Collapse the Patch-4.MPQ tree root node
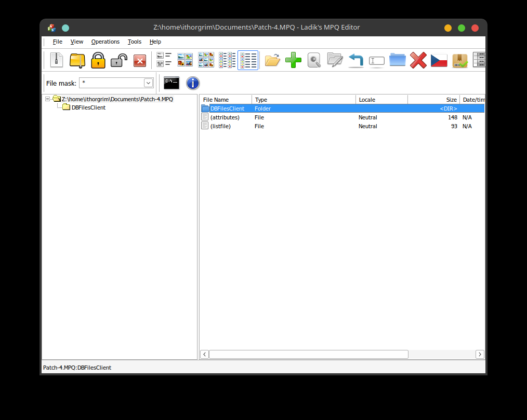Image resolution: width=527 pixels, height=420 pixels. pos(48,99)
